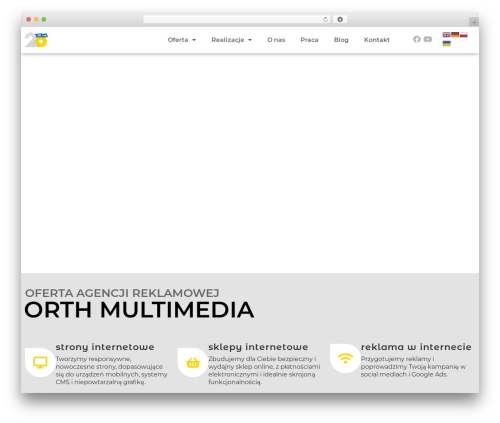The width and height of the screenshot is (500, 423).
Task: Open the O nas page
Action: coord(276,40)
